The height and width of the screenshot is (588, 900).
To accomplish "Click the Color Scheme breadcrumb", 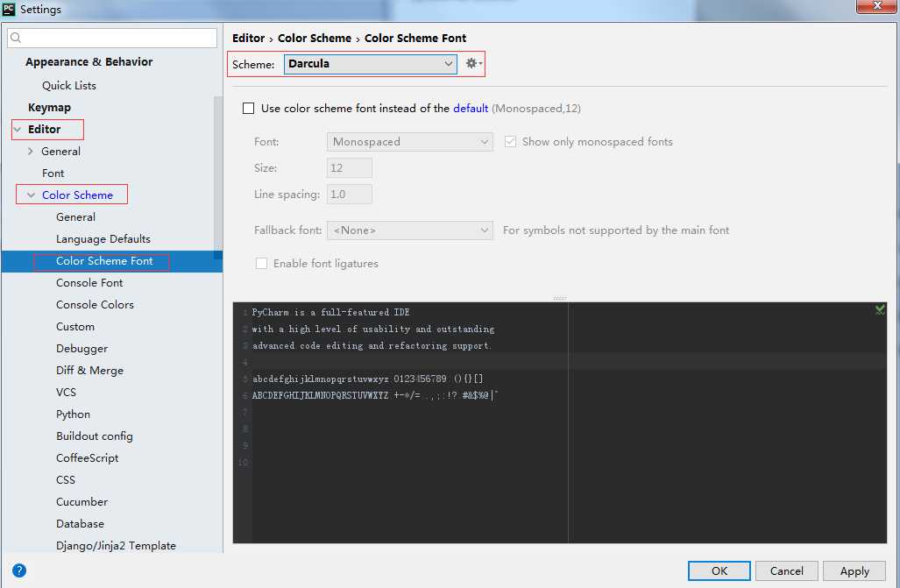I will click(x=315, y=38).
